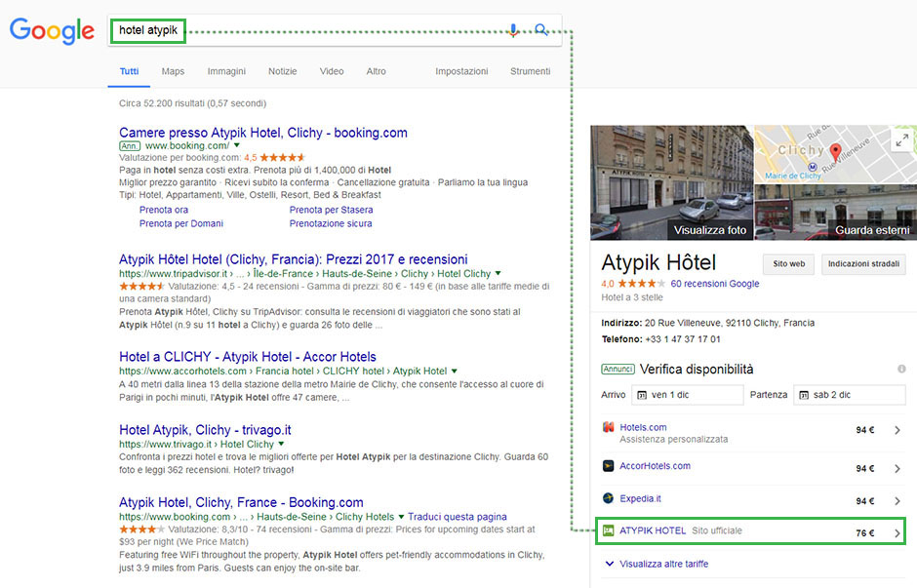This screenshot has width=917, height=588.
Task: Open dropdown arrow beside booking.com Clichy Hotels URL
Action: 401,517
